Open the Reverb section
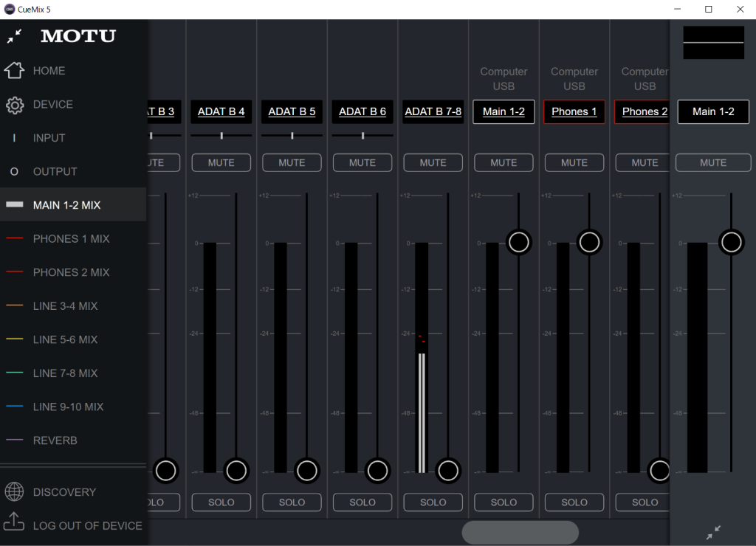Viewport: 756px width, 546px height. click(x=55, y=440)
